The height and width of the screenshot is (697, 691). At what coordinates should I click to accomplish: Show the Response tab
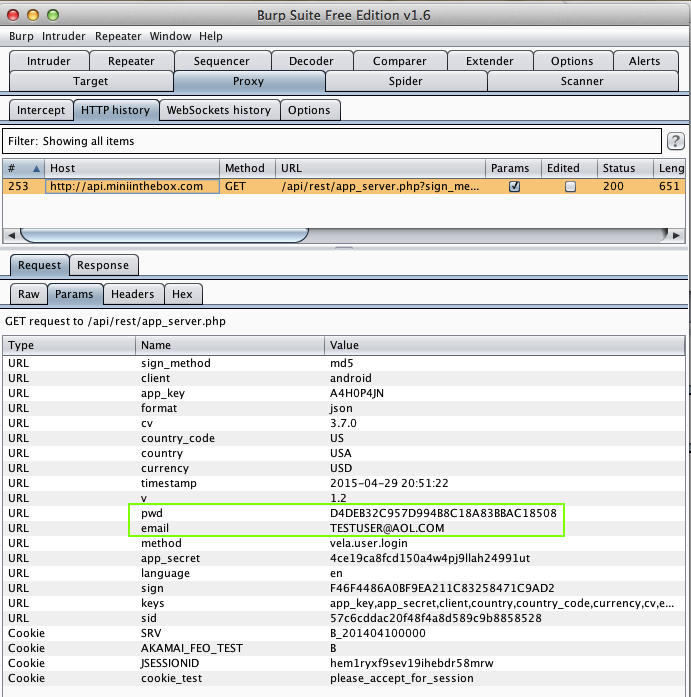coord(103,265)
